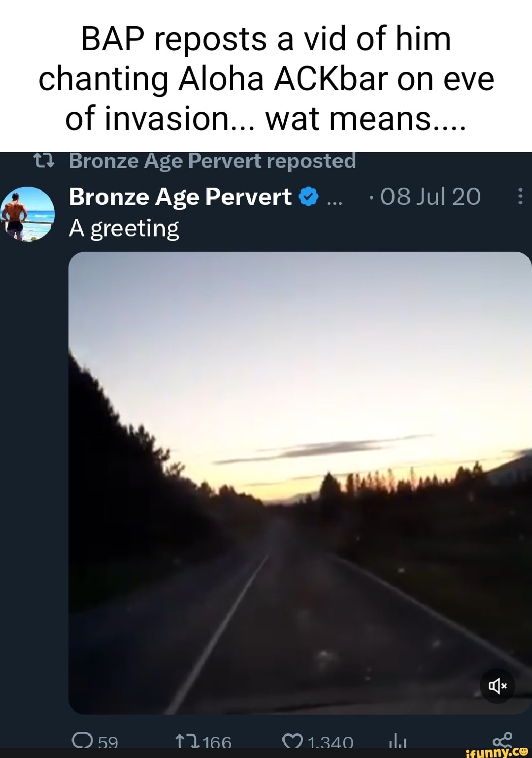The height and width of the screenshot is (758, 532).
Task: Click the reply comment bubble icon
Action: pyautogui.click(x=82, y=741)
